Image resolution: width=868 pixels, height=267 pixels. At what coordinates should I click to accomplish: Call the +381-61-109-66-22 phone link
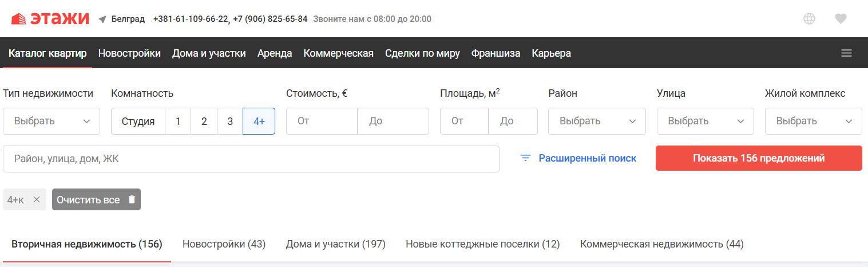pos(191,19)
